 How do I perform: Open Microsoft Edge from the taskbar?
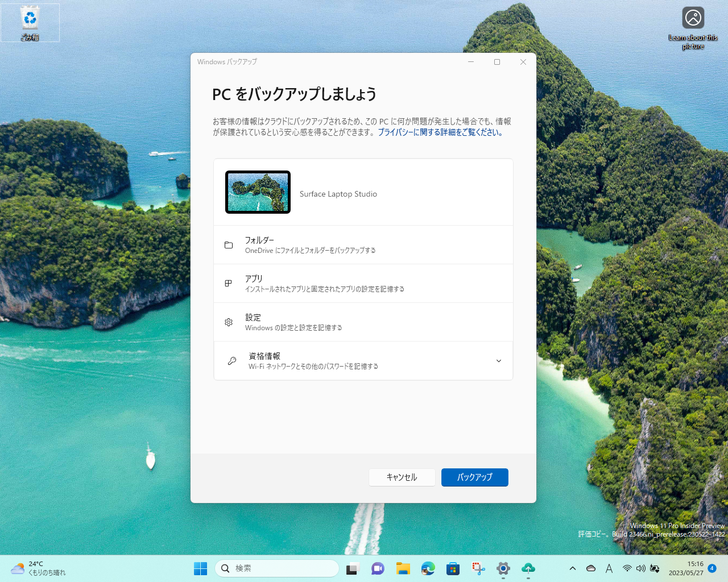pos(428,568)
